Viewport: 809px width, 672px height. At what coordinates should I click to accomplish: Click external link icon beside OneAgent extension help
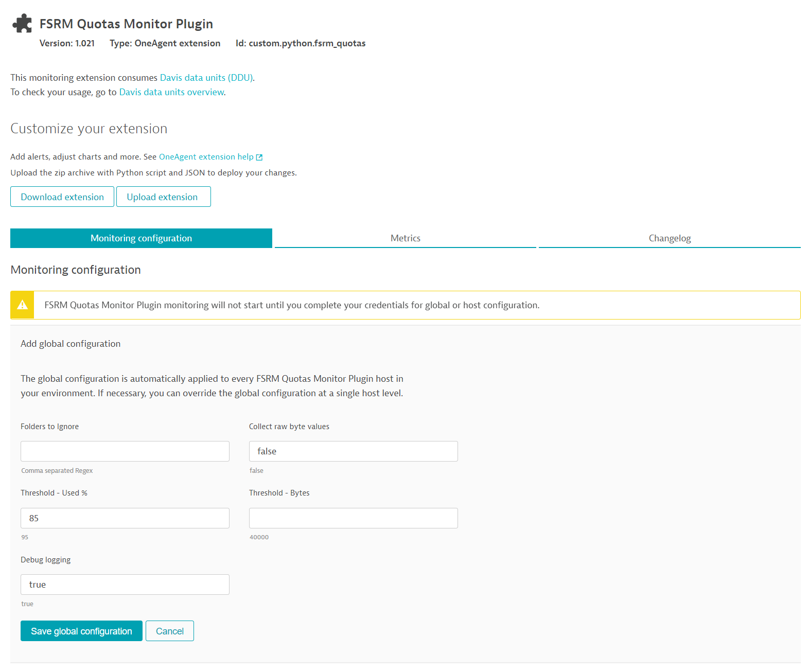259,157
